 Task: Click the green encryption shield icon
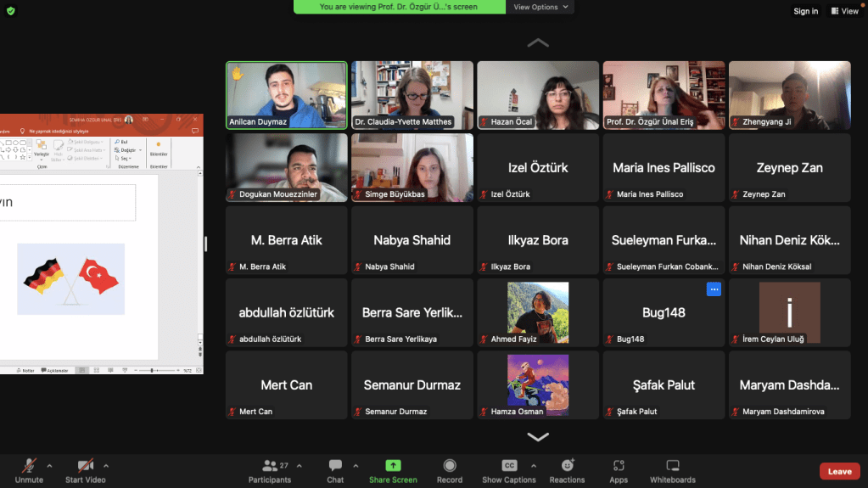pyautogui.click(x=10, y=10)
